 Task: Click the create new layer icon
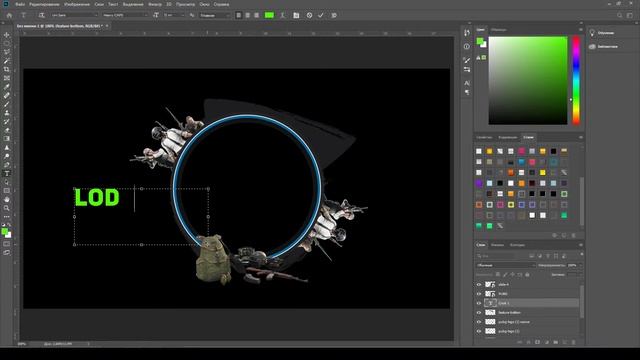[x=564, y=342]
